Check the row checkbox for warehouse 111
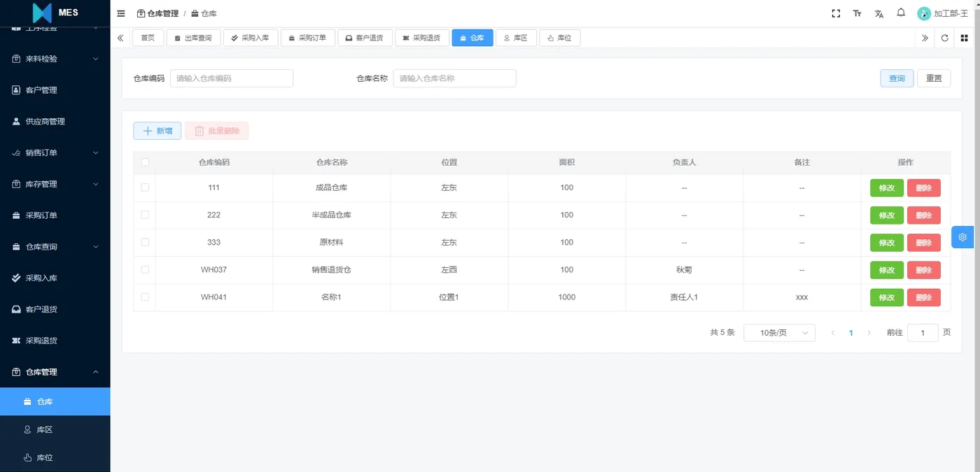The image size is (980, 472). [144, 187]
